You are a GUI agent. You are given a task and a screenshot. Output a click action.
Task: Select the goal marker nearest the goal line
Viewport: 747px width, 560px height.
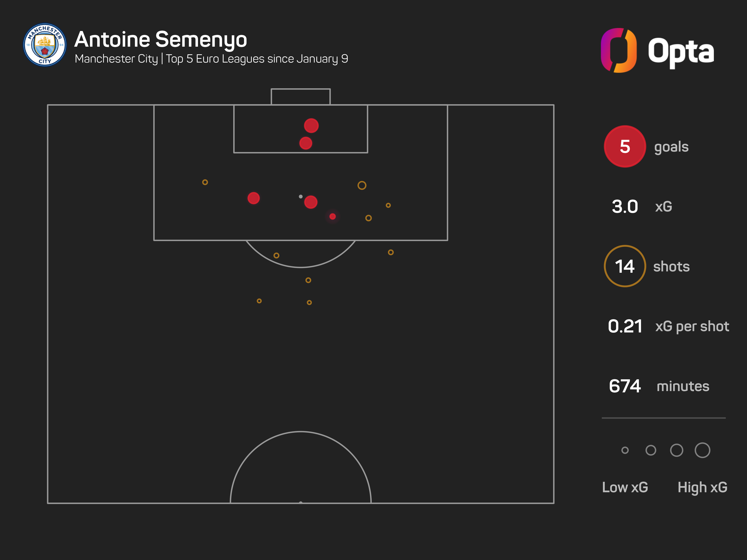311,126
